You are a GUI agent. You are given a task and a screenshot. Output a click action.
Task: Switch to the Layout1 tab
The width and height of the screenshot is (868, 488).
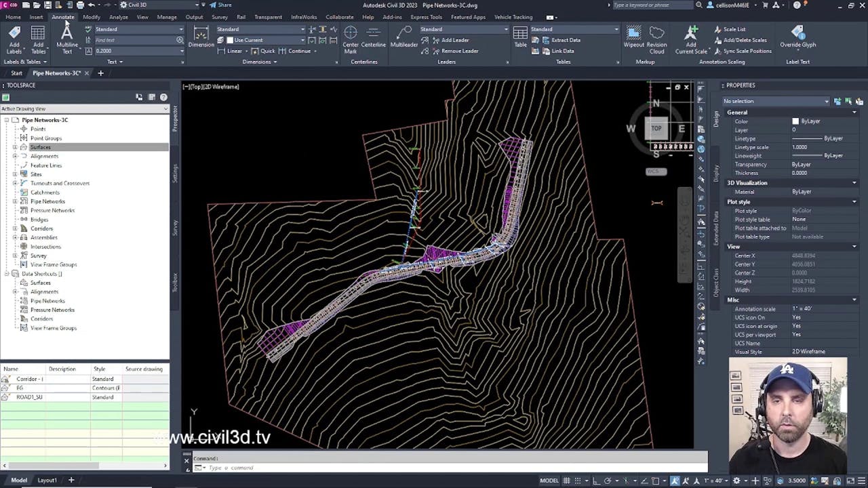coord(47,481)
